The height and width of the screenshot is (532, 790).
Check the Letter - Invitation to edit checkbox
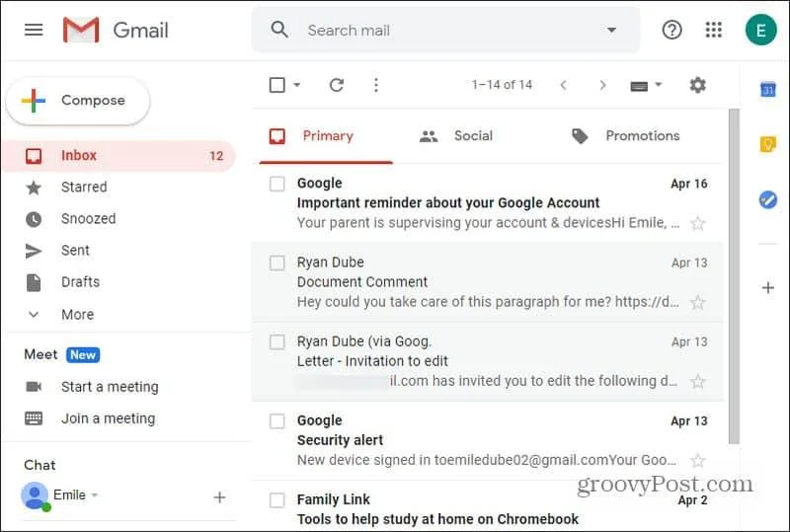277,342
